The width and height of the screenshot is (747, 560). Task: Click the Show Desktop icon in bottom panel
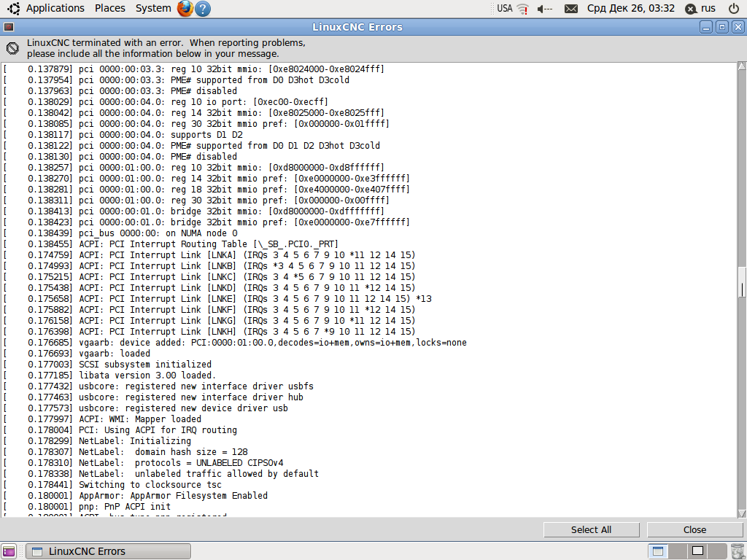[9, 551]
